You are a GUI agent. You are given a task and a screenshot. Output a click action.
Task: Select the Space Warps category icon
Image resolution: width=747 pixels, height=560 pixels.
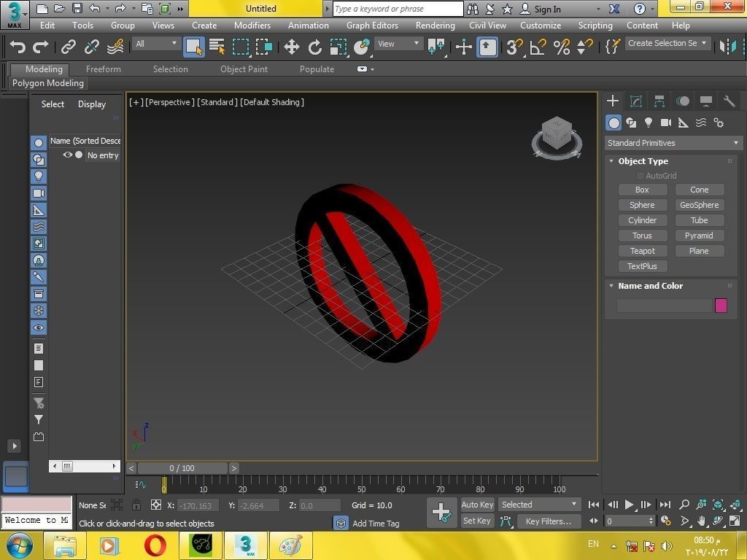tap(701, 122)
